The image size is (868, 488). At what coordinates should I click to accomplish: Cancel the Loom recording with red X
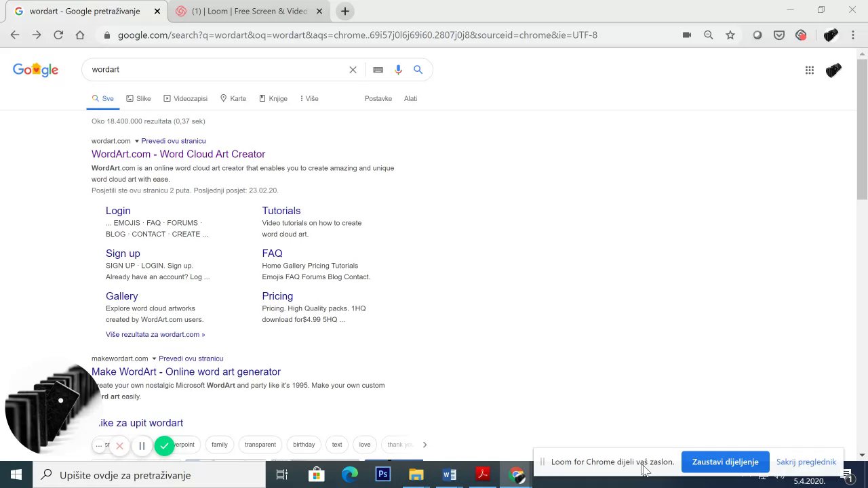coord(119,446)
